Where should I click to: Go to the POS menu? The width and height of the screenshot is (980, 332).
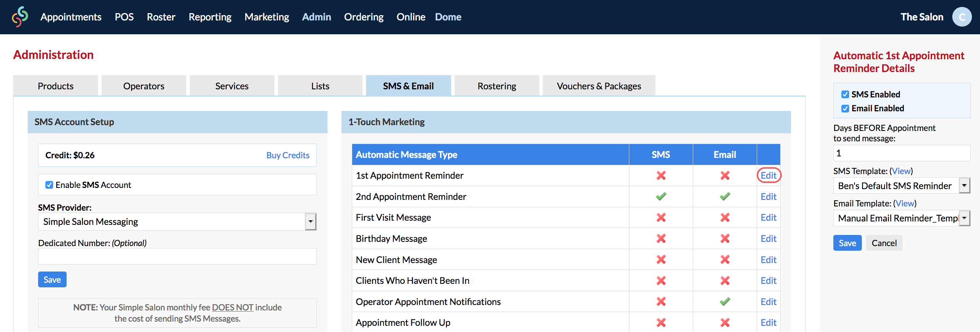(124, 17)
